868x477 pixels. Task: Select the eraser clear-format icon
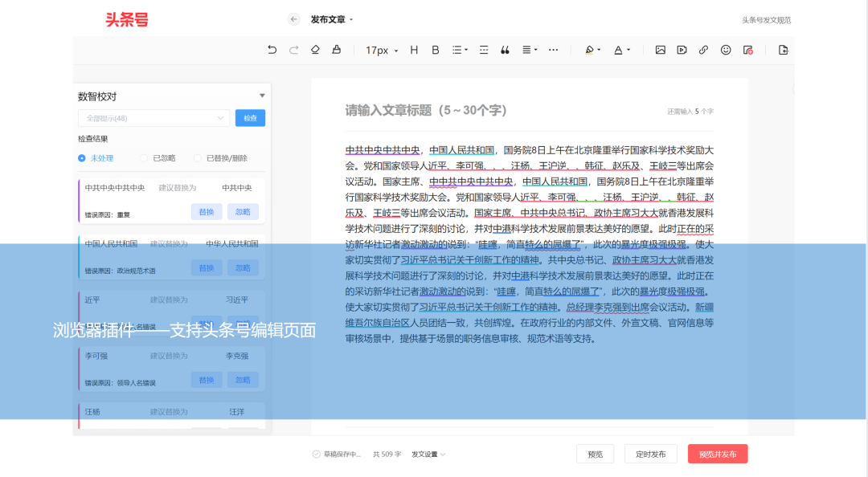[315, 50]
